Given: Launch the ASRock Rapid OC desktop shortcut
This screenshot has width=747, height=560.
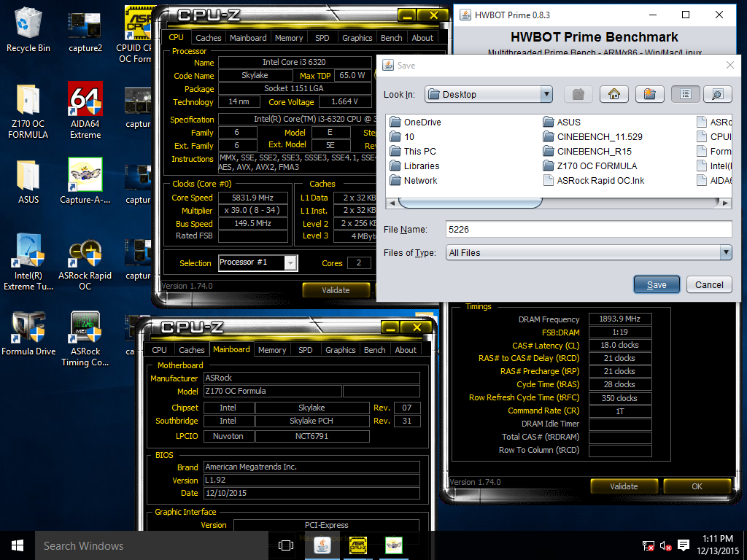Looking at the screenshot, I should [x=85, y=264].
